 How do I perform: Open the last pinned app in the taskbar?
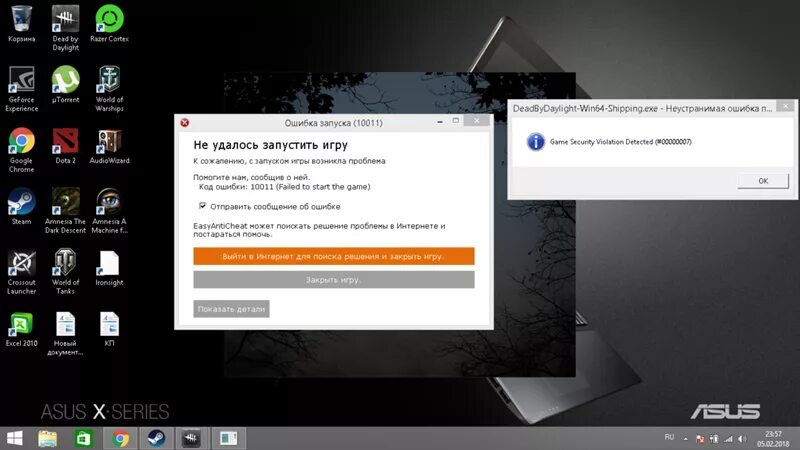[228, 438]
